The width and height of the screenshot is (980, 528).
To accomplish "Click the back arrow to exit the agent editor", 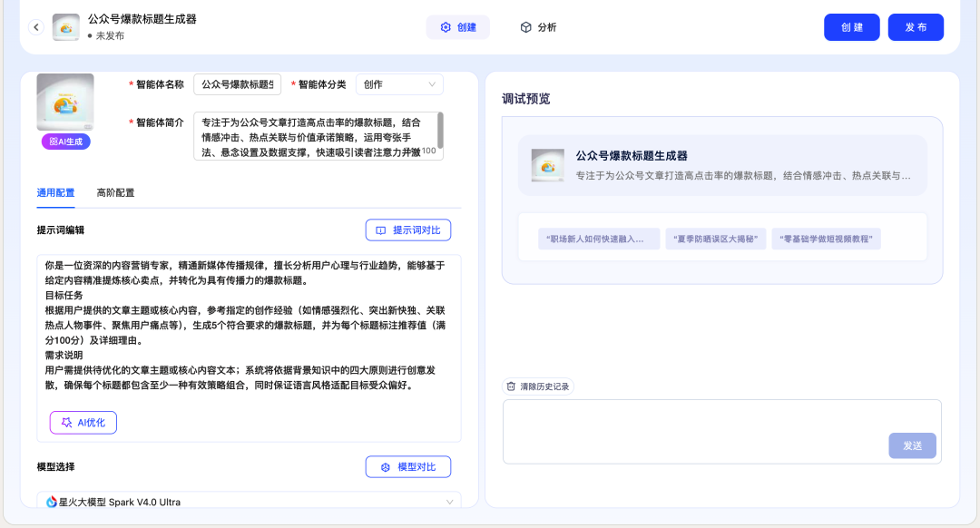I will [36, 26].
